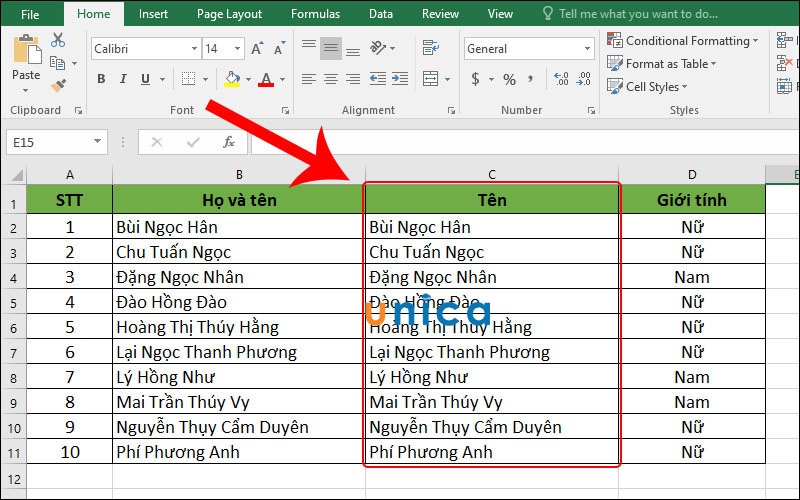Apply Percent style format
This screenshot has width=800, height=500.
pos(509,79)
